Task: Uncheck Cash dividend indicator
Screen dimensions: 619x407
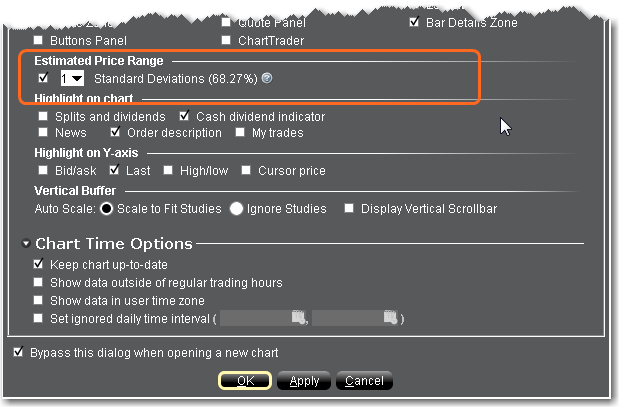Action: click(x=185, y=116)
